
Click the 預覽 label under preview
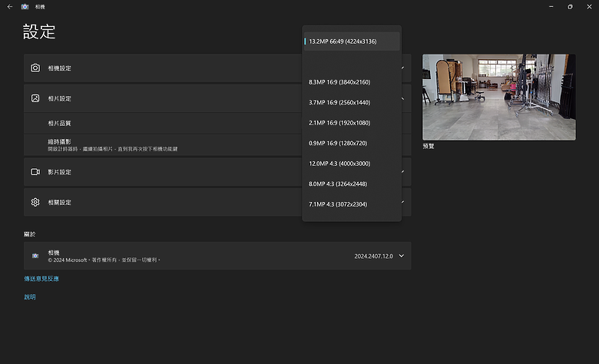tap(429, 146)
